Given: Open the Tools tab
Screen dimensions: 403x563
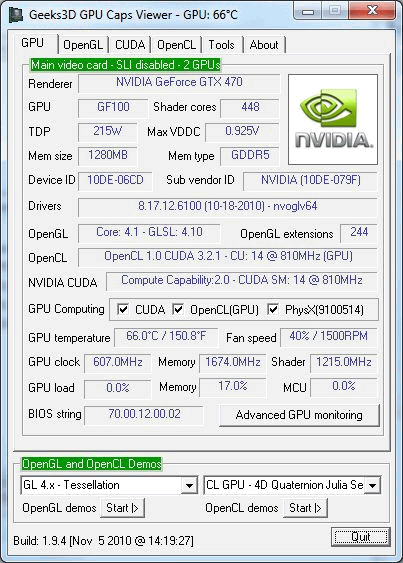Looking at the screenshot, I should point(222,45).
